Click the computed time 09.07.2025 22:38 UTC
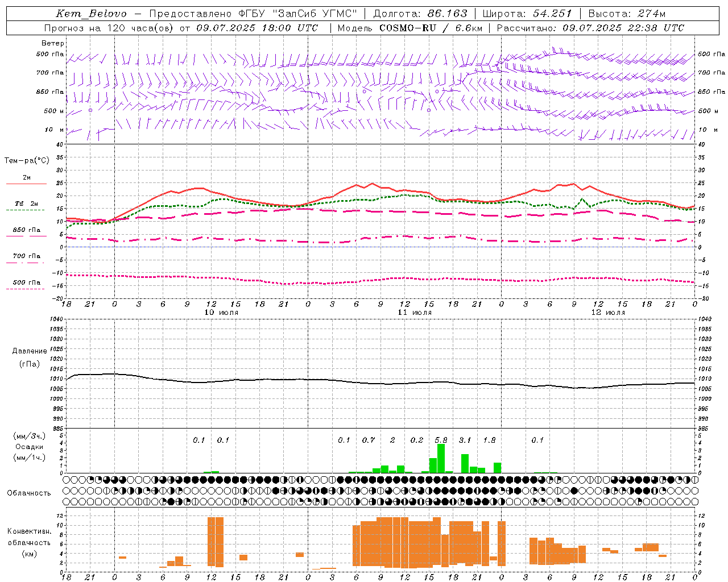 (623, 28)
